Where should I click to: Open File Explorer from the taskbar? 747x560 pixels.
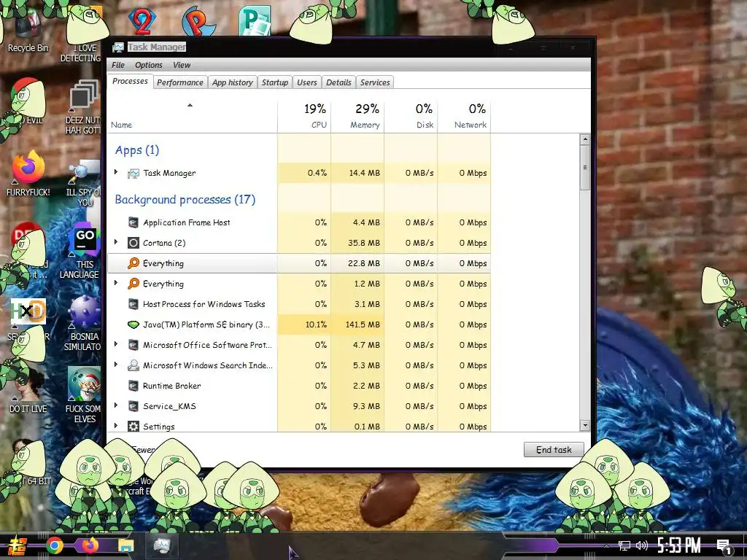click(125, 545)
